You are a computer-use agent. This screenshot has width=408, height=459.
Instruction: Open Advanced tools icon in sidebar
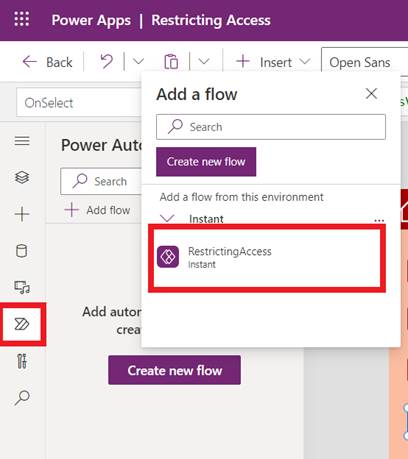(22, 361)
